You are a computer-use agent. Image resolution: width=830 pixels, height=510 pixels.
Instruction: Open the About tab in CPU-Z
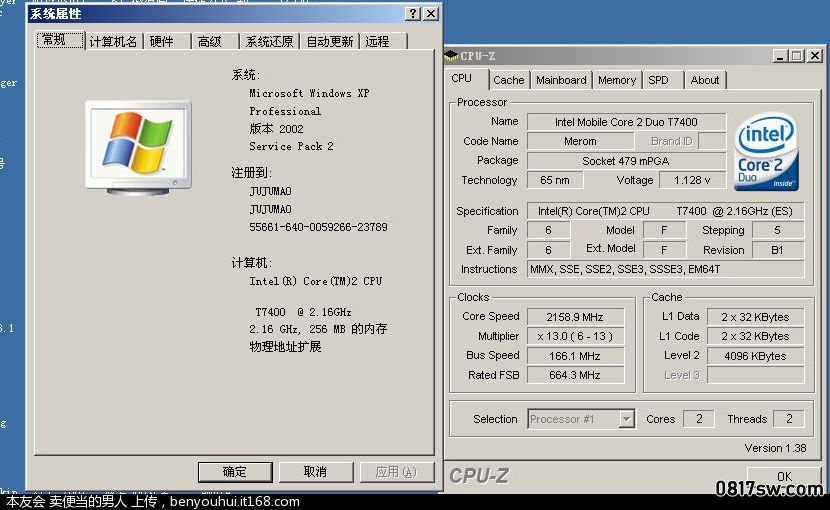tap(705, 80)
